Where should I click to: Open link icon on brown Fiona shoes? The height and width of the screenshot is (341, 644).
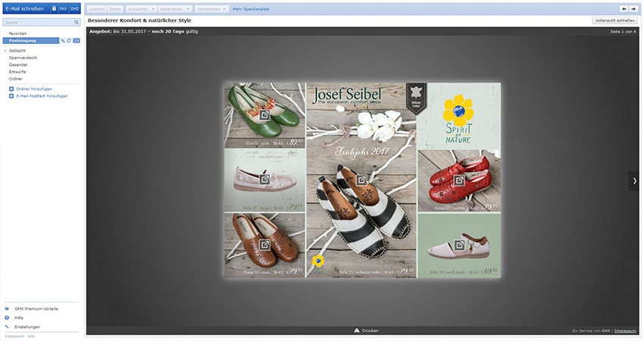coord(265,245)
